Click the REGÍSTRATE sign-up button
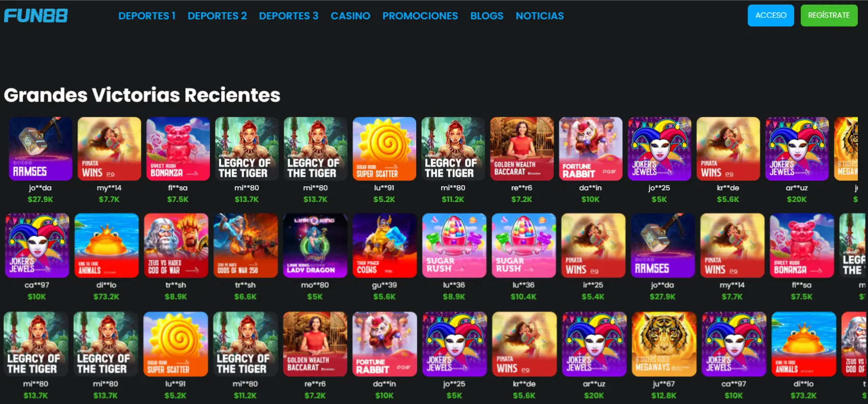 pyautogui.click(x=829, y=15)
